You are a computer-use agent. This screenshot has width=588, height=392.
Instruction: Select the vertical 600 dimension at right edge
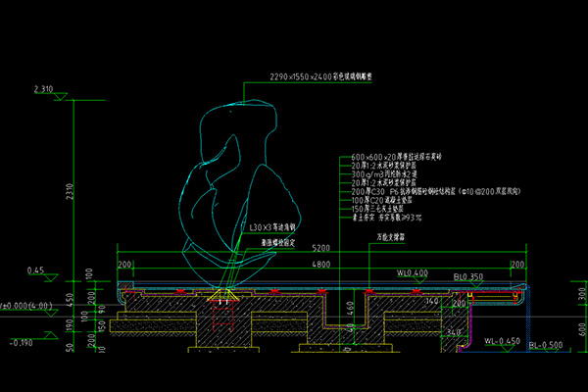pyautogui.click(x=581, y=329)
